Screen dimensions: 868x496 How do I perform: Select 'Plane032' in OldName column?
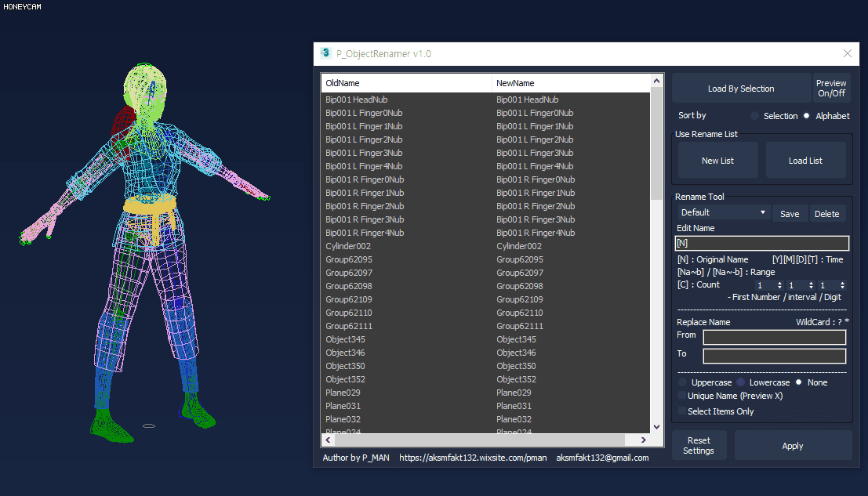(x=343, y=419)
